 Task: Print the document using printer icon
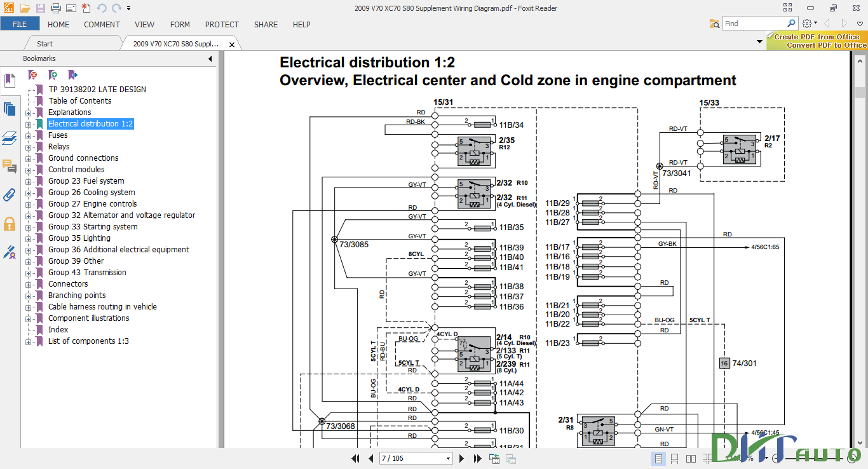pyautogui.click(x=56, y=8)
